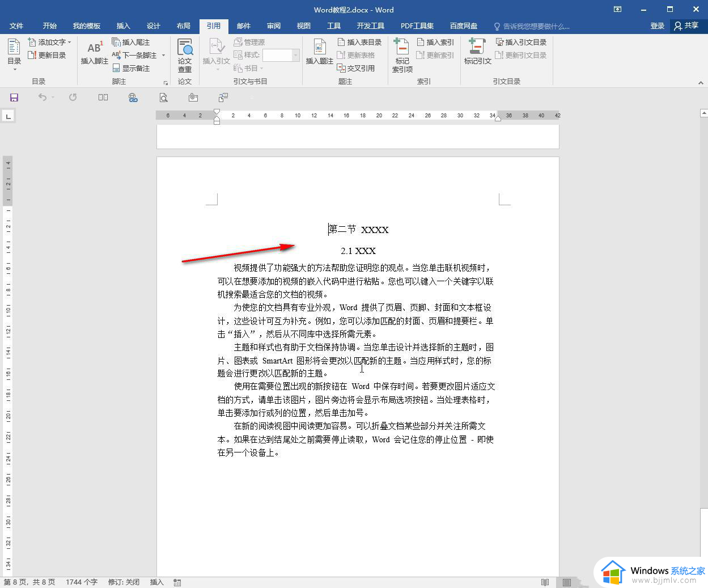This screenshot has height=588, width=708.
Task: Open the 文件 menu tab
Action: 16,26
